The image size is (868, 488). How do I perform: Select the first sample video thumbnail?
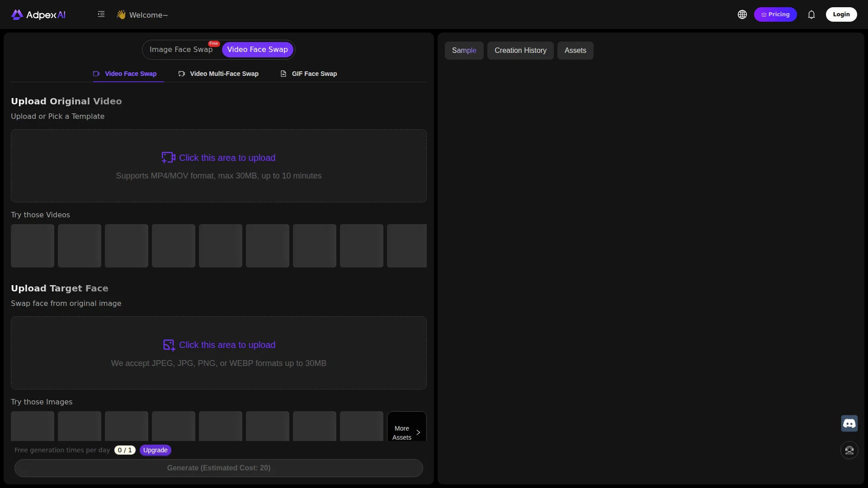point(32,245)
